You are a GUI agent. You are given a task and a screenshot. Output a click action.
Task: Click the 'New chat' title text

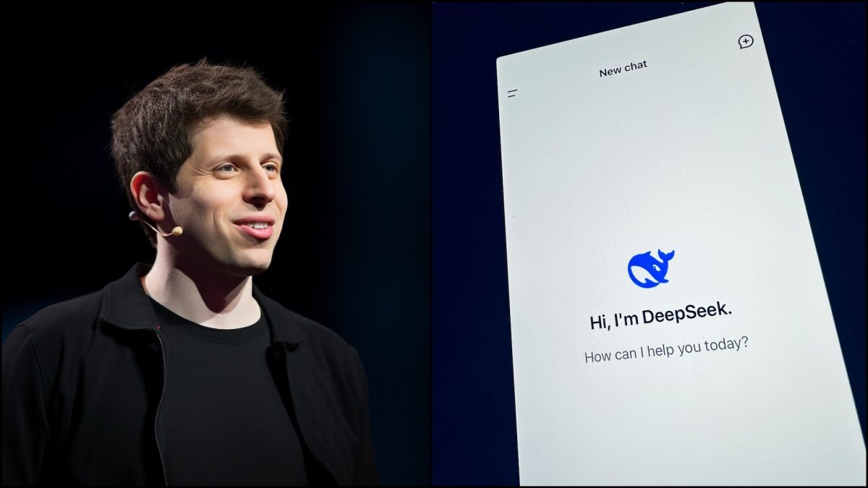coord(623,69)
